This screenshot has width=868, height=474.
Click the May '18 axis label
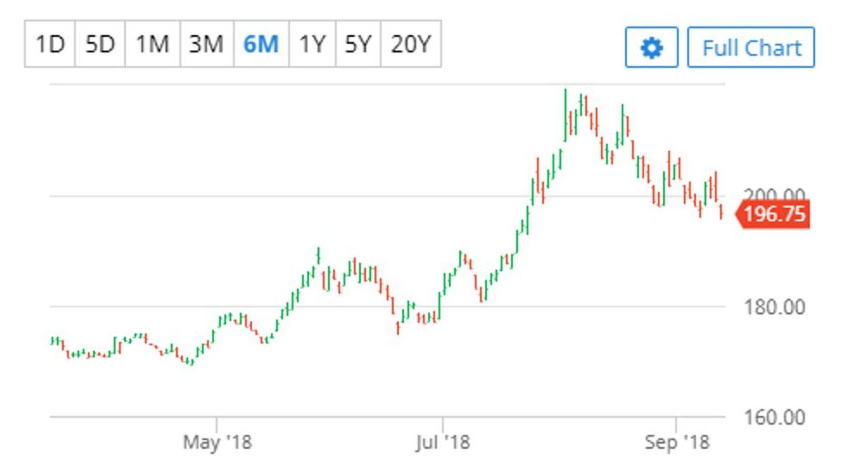pyautogui.click(x=217, y=442)
